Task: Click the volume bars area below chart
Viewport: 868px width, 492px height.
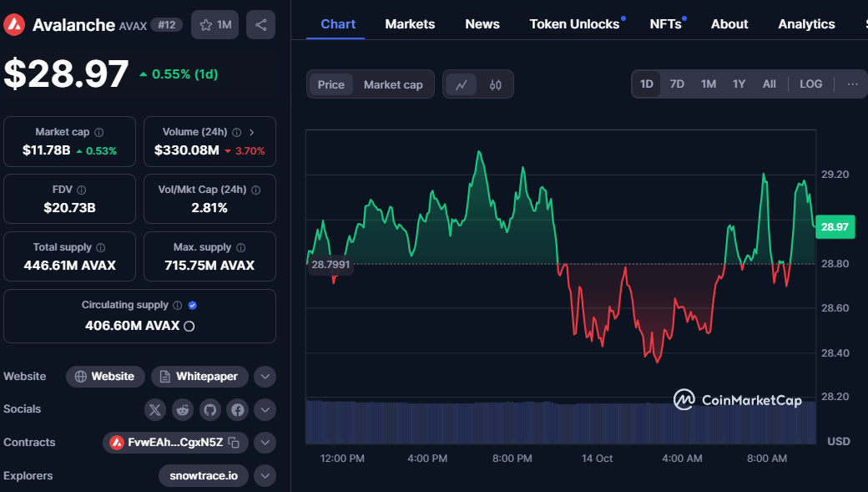Action: [560, 422]
